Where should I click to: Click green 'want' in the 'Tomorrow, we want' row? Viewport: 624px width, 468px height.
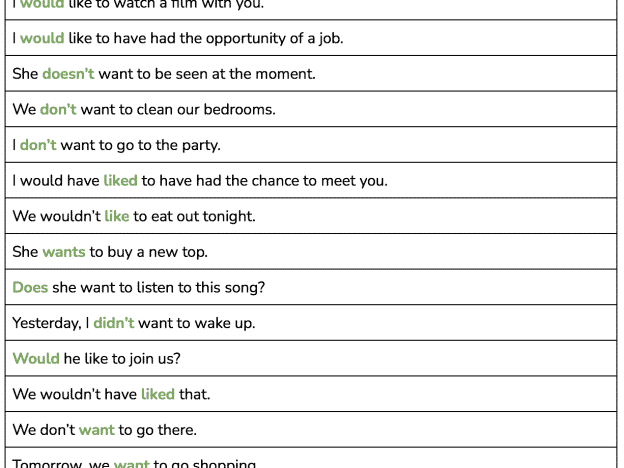[x=131, y=463]
